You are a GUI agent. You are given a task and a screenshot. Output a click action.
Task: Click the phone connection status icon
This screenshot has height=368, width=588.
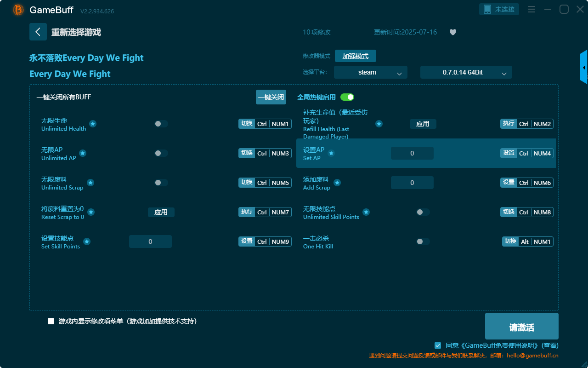(x=487, y=9)
